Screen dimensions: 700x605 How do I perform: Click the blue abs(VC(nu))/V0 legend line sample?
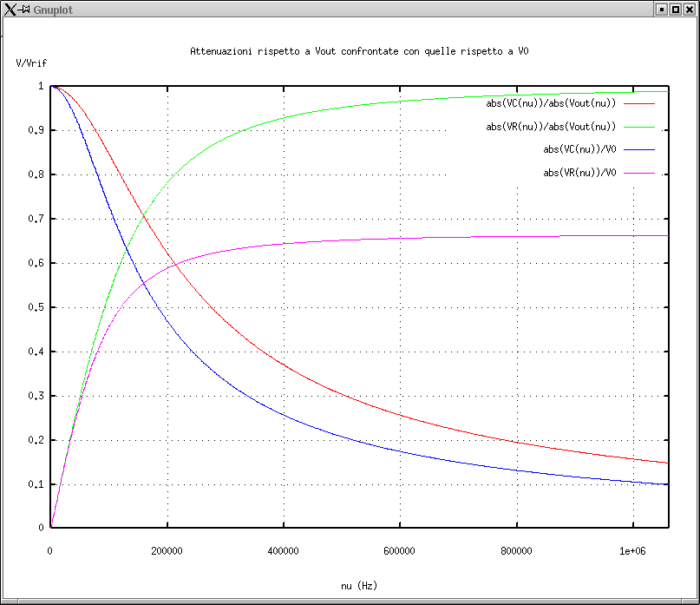[x=638, y=150]
